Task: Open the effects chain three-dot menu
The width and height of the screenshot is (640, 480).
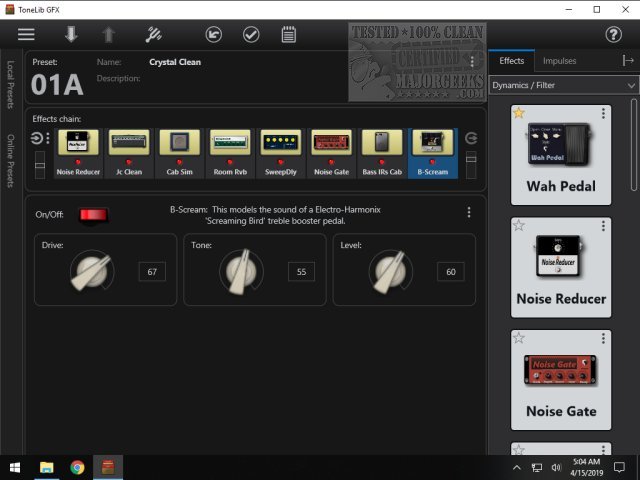Action: (x=48, y=138)
